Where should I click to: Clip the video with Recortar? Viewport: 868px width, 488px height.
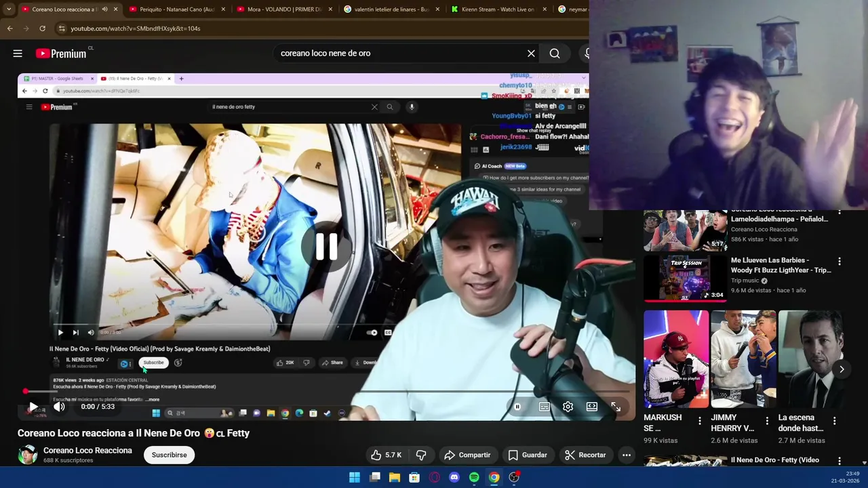pyautogui.click(x=585, y=455)
